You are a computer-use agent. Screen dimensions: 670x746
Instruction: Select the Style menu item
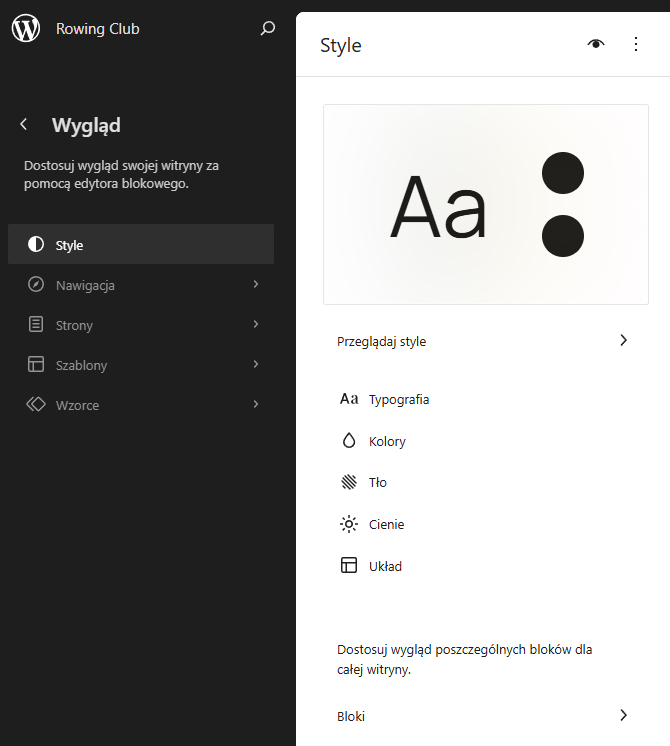141,244
